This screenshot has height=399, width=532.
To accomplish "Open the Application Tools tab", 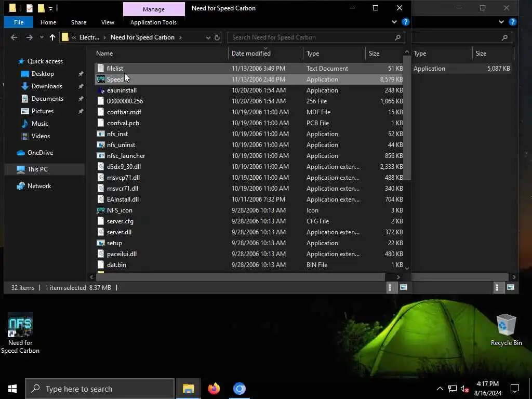I will (153, 22).
